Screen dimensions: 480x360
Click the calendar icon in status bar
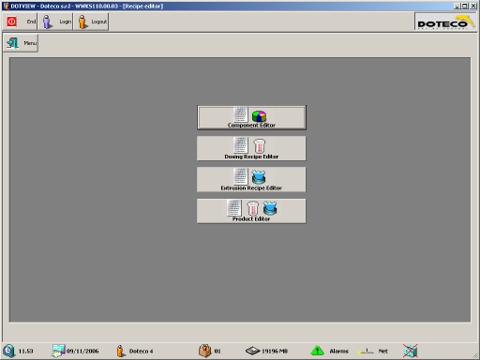pyautogui.click(x=58, y=351)
